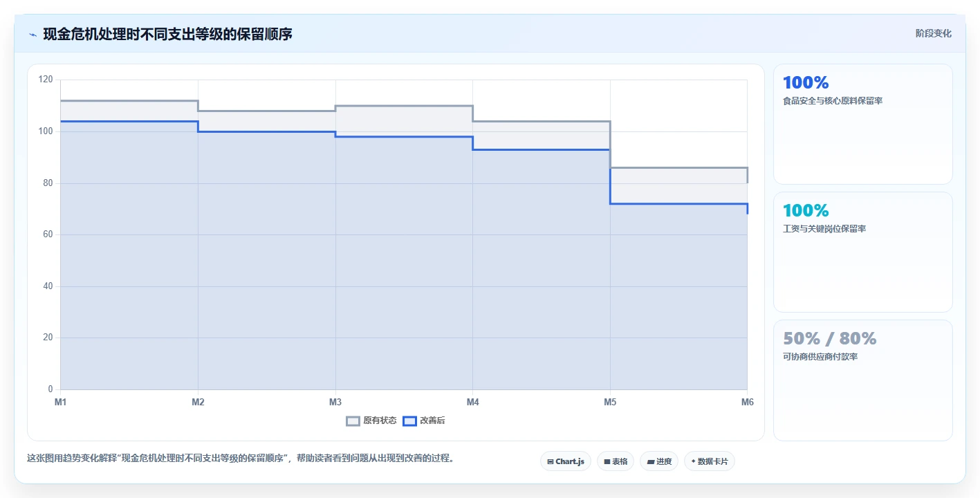Viewport: 980px width, 498px height.
Task: Select the 表格 chip
Action: point(616,461)
